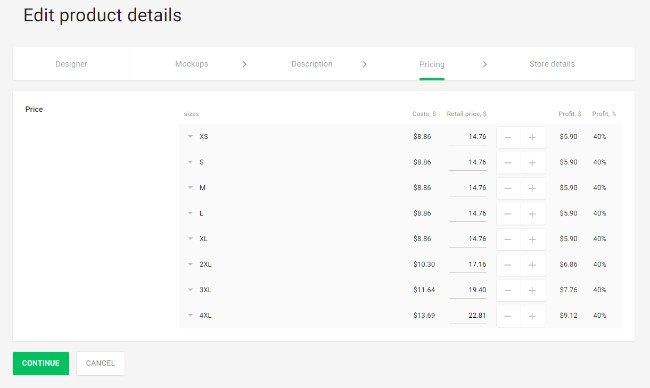The width and height of the screenshot is (650, 388).
Task: Edit the S retail price field
Action: tap(468, 162)
